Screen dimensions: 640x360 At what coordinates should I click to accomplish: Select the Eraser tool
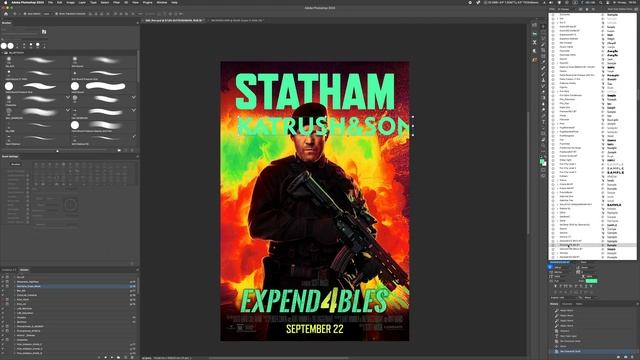click(543, 92)
